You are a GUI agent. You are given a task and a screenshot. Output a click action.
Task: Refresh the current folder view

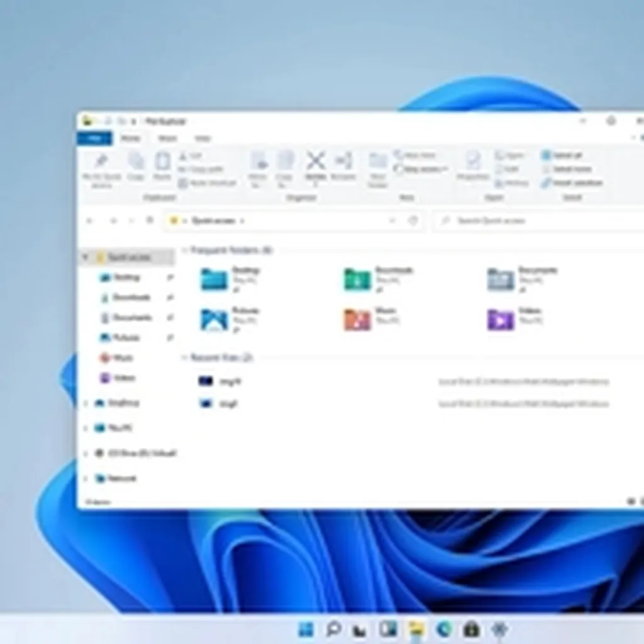413,221
